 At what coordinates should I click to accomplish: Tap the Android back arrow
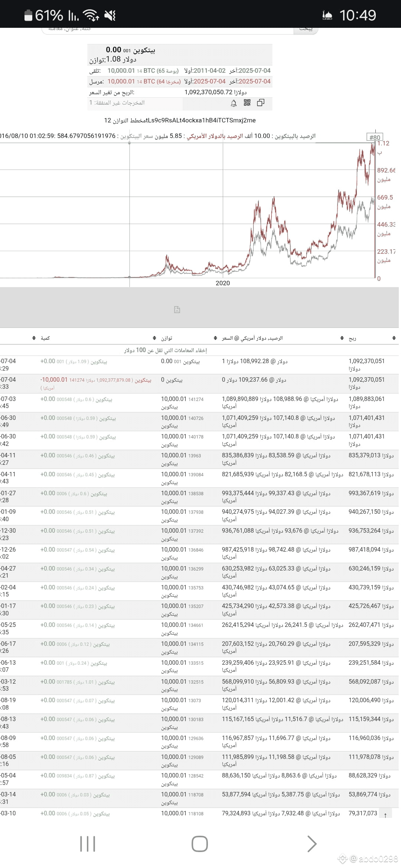tap(312, 844)
